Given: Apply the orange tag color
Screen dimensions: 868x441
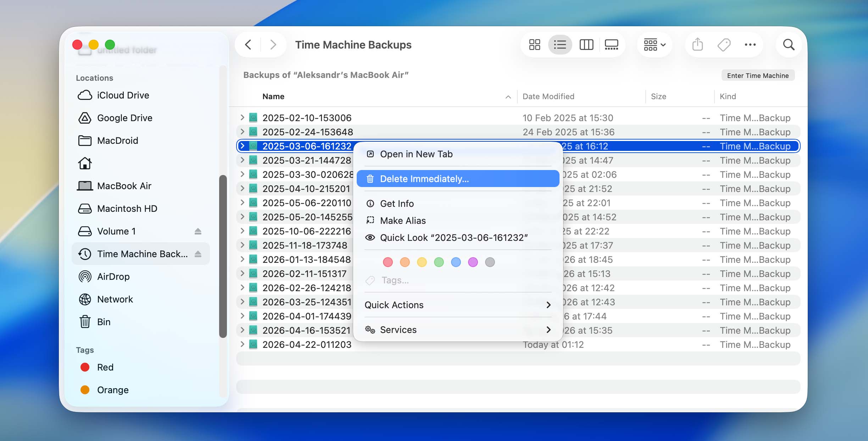Looking at the screenshot, I should coord(405,262).
